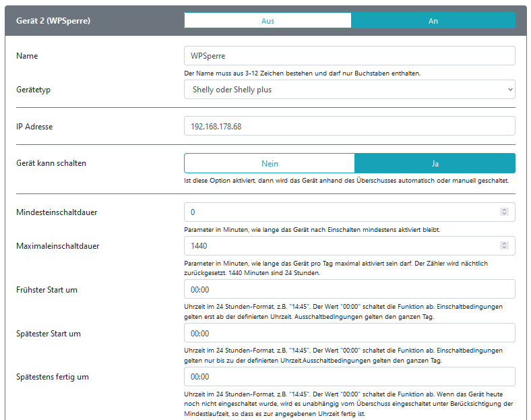The image size is (531, 420).
Task: Click the IP Adresse input field
Action: click(x=350, y=126)
